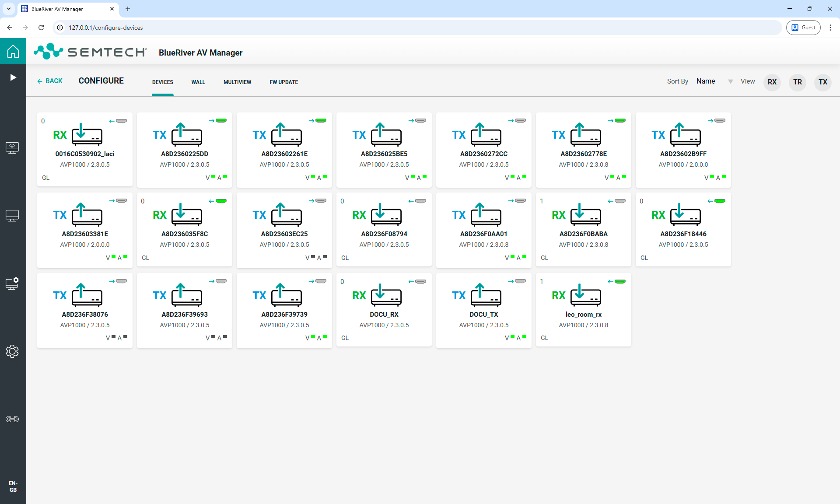The width and height of the screenshot is (840, 504).
Task: Click the DOCU_RX receiver device icon
Action: [x=386, y=295]
